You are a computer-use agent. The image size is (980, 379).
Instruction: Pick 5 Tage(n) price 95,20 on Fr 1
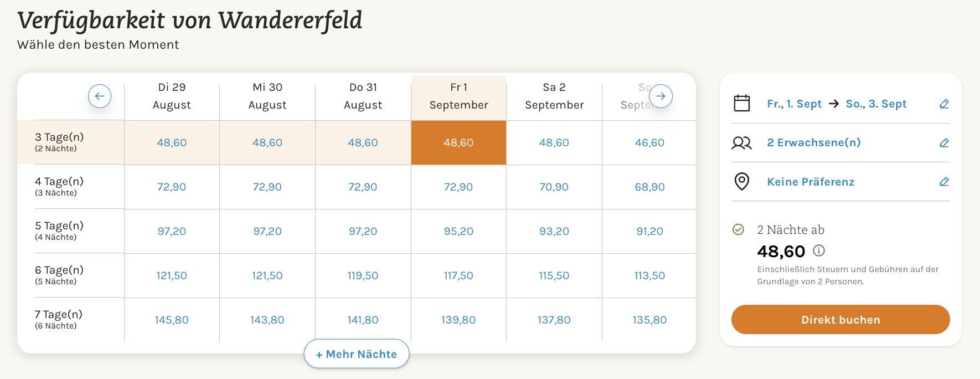pyautogui.click(x=458, y=231)
